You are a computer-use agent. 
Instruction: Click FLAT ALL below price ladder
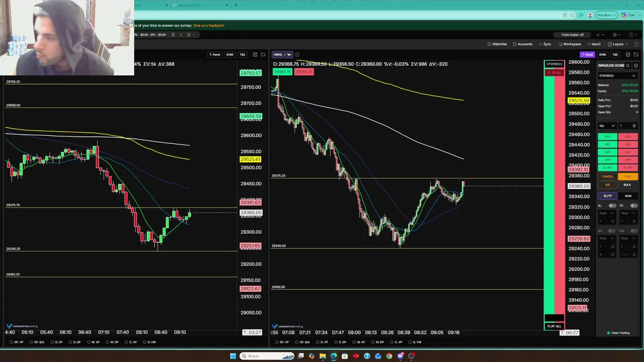(x=554, y=326)
